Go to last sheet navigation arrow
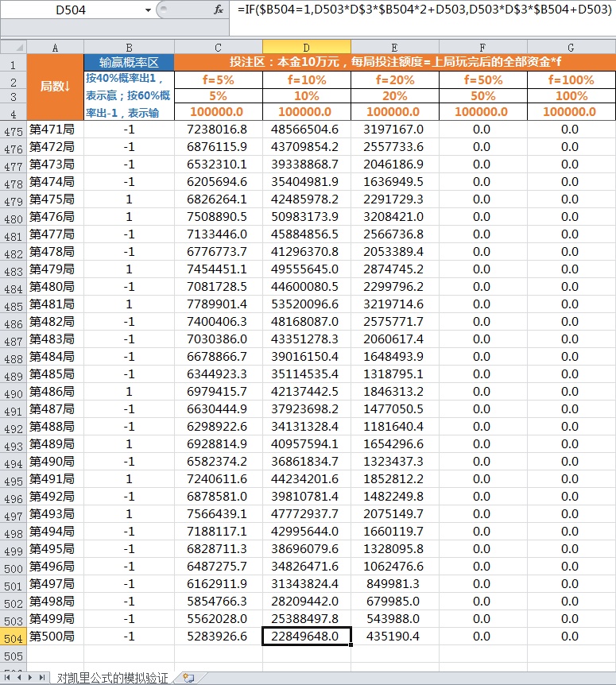 click(42, 678)
